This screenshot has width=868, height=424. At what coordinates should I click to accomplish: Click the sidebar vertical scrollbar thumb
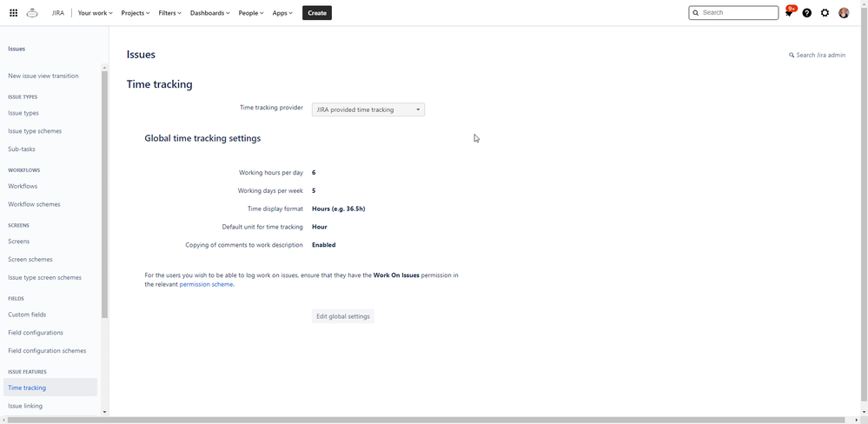click(104, 194)
